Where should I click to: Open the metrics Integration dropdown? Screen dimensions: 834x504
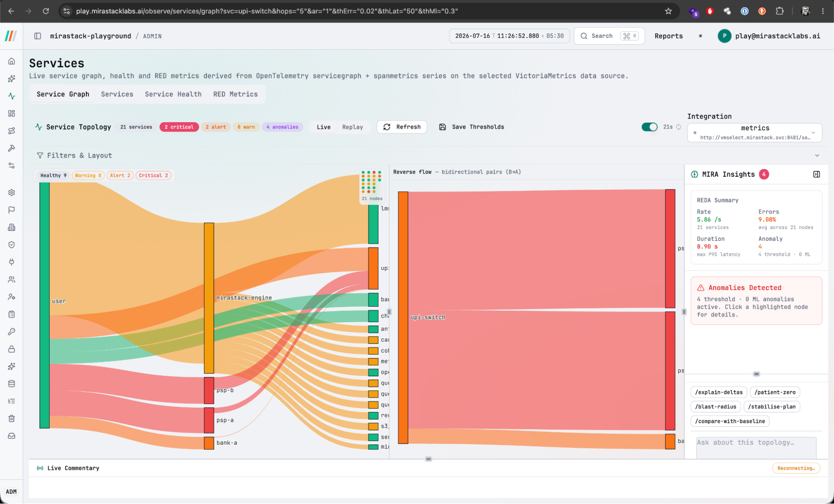(755, 133)
